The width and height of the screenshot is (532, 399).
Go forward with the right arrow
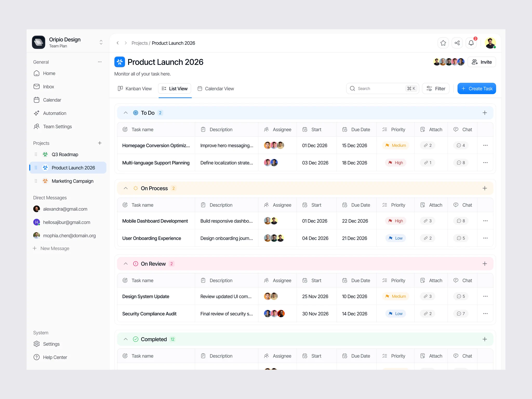(x=126, y=43)
